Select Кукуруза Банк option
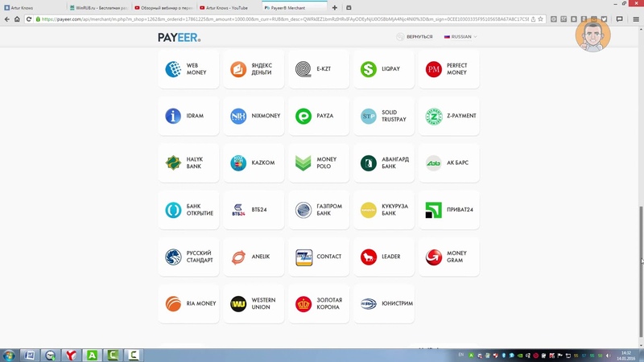The height and width of the screenshot is (362, 644). [384, 210]
